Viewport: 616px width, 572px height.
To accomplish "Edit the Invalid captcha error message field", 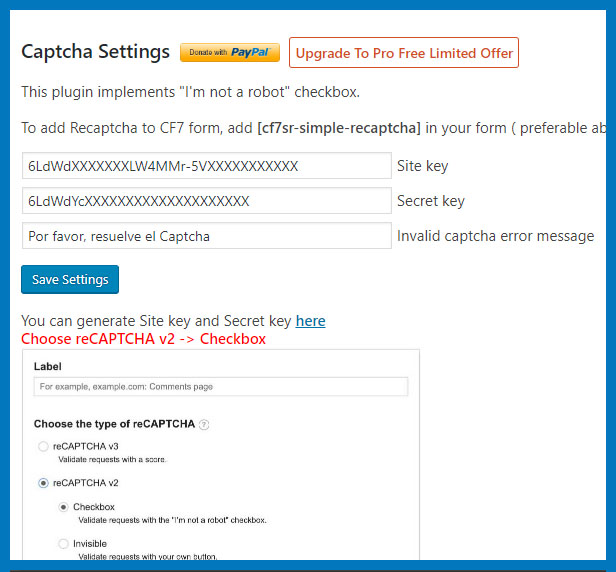I will tap(207, 236).
